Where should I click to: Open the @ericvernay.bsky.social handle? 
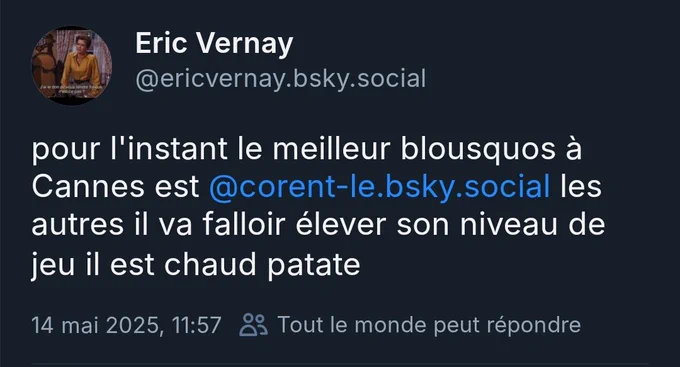coord(281,79)
